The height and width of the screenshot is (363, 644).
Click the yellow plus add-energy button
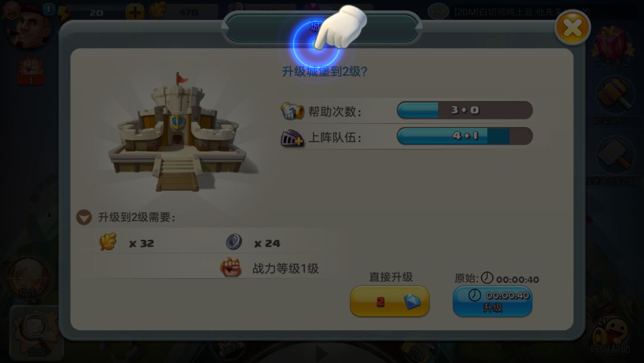coord(135,13)
